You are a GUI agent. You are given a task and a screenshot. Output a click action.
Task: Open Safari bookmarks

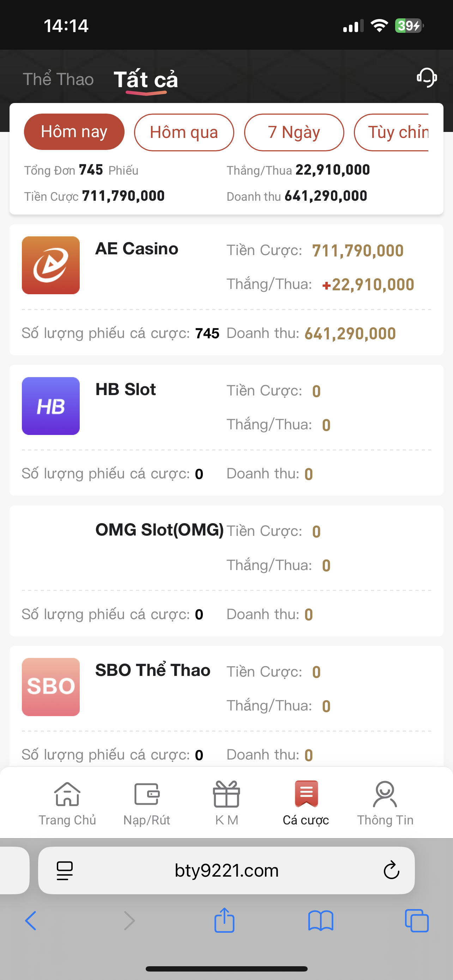321,921
